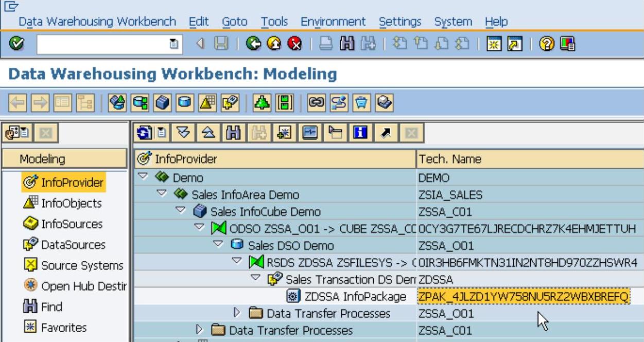Collapse the Sales InfoArea Demo node
This screenshot has height=342, width=644.
(x=162, y=193)
